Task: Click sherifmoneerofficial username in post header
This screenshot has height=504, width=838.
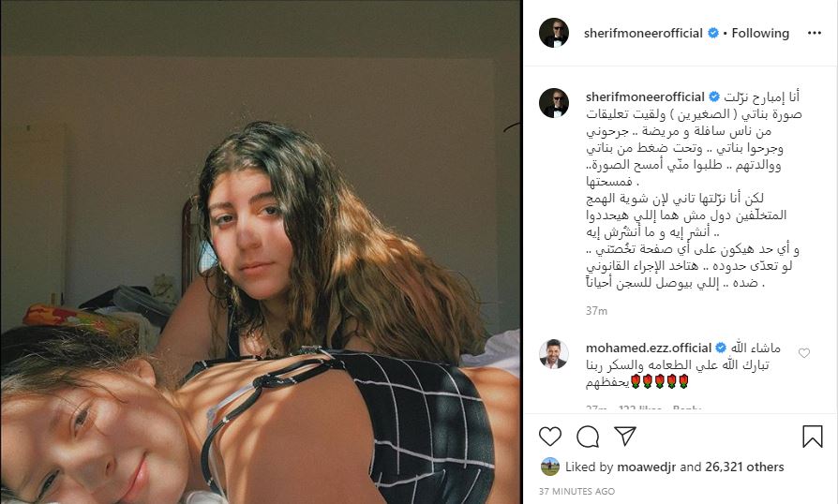Action: coord(643,33)
